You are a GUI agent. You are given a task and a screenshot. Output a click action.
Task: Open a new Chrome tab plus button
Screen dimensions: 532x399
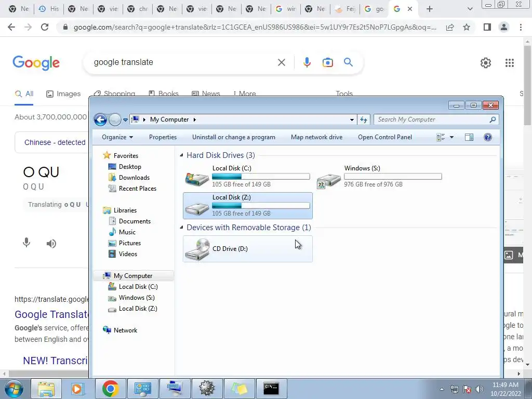click(x=430, y=9)
